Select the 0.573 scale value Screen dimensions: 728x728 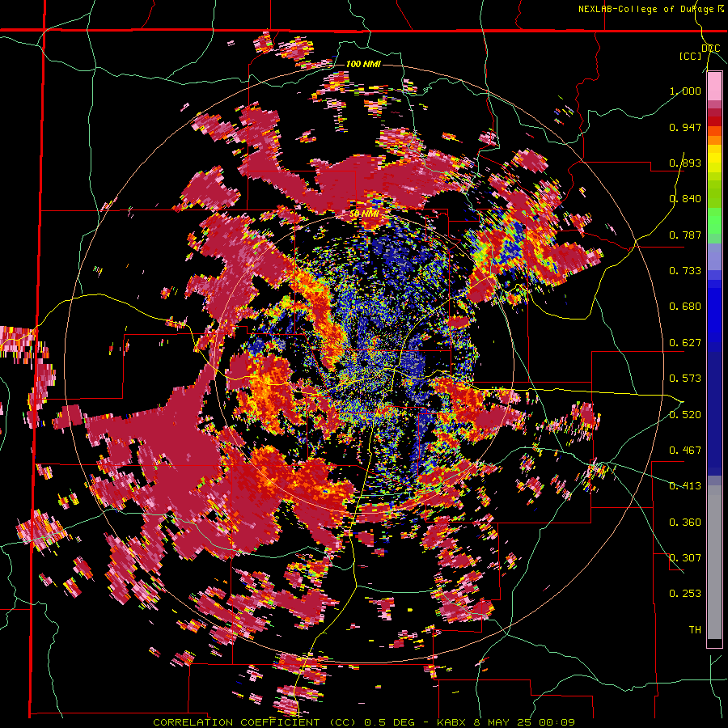pos(685,379)
